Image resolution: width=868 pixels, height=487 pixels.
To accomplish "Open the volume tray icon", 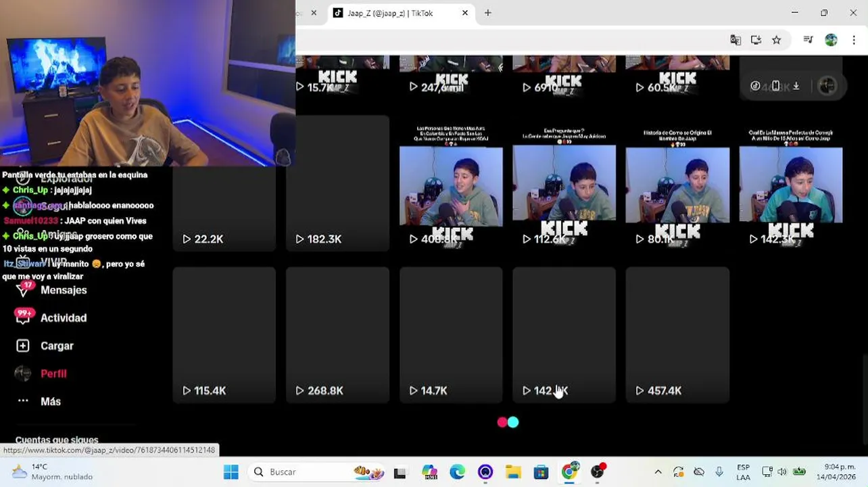I will pyautogui.click(x=782, y=472).
